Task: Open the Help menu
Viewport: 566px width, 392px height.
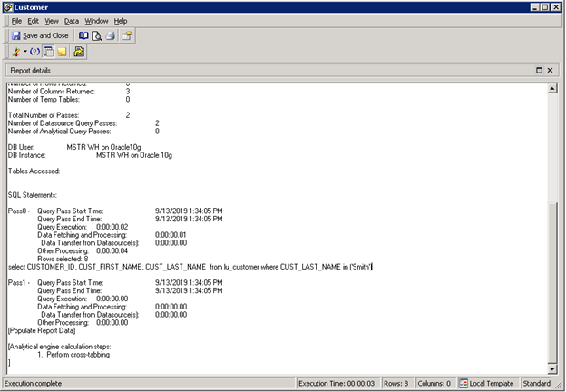Action: 121,20
